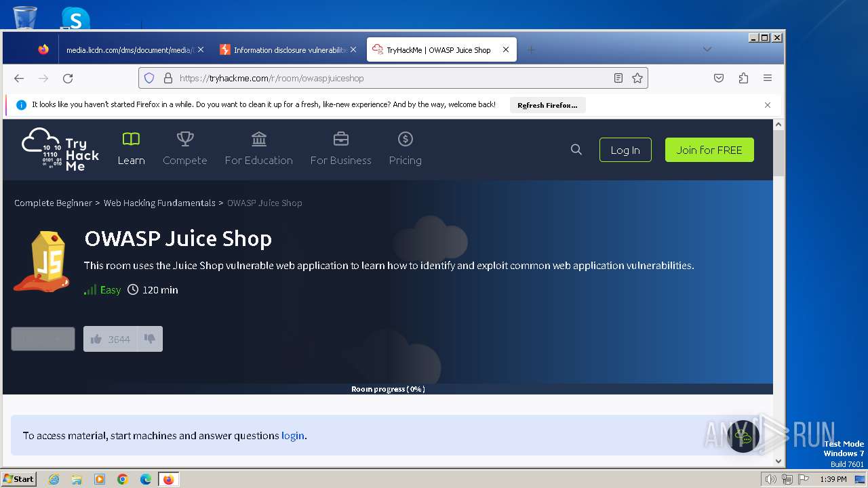Reload the page with the refresh icon
The width and height of the screenshot is (868, 488).
tap(68, 78)
